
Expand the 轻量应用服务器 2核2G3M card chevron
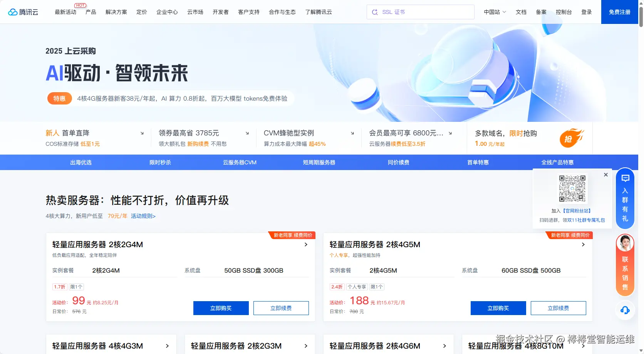coord(306,346)
